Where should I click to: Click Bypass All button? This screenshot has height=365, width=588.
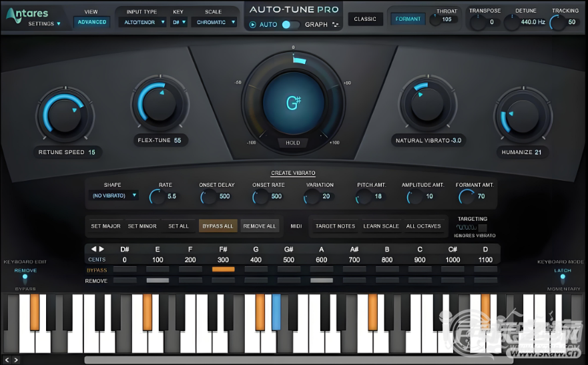(x=218, y=226)
